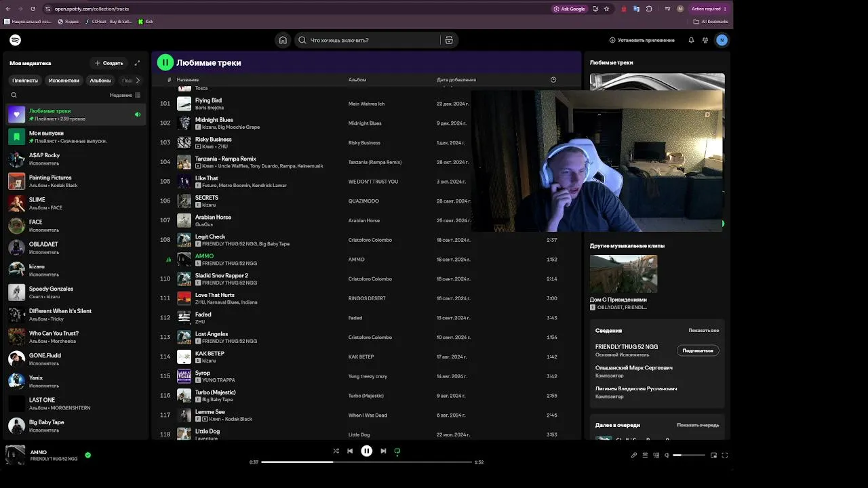Open the Kick bookmark
Screen dimensions: 868x488
[x=146, y=22]
